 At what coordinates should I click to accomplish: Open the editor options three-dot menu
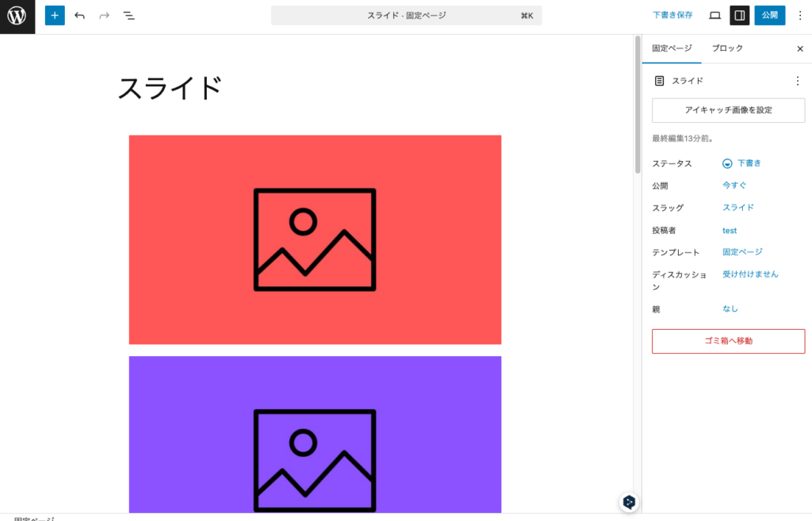tap(799, 15)
